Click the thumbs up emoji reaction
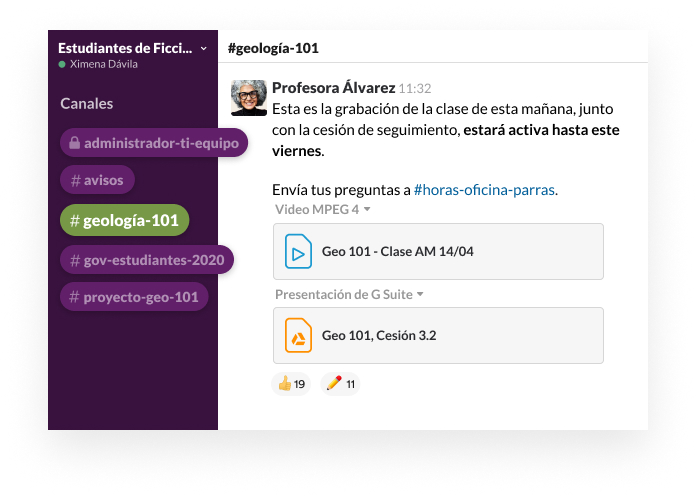The image size is (696, 496). 290,384
